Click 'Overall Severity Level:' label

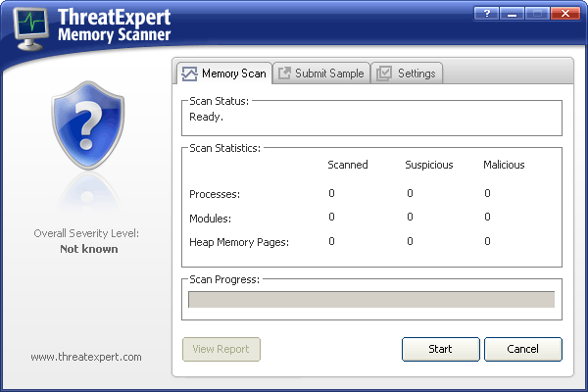86,233
